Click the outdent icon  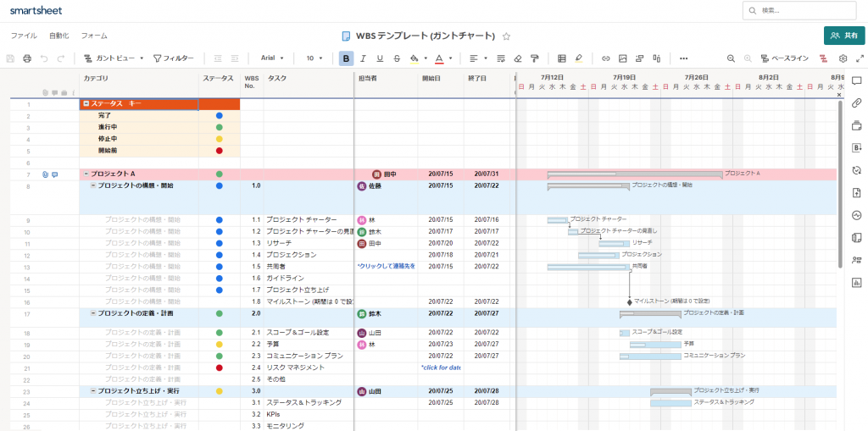(x=218, y=58)
